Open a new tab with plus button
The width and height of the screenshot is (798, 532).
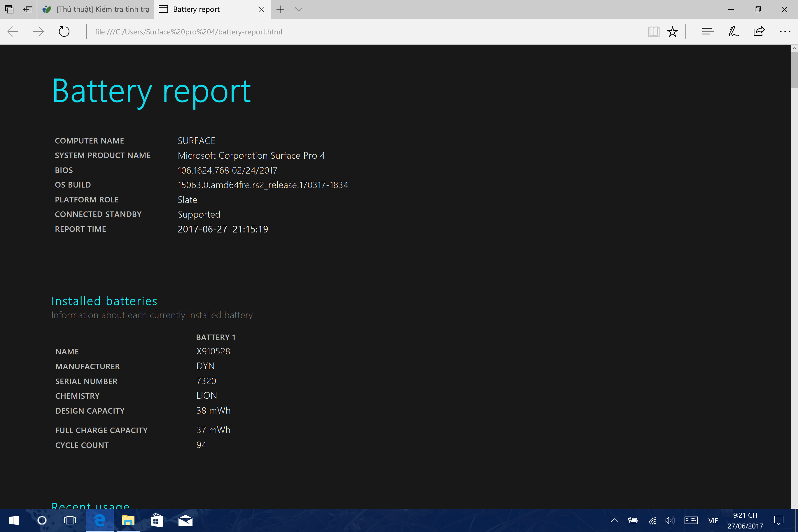point(280,9)
